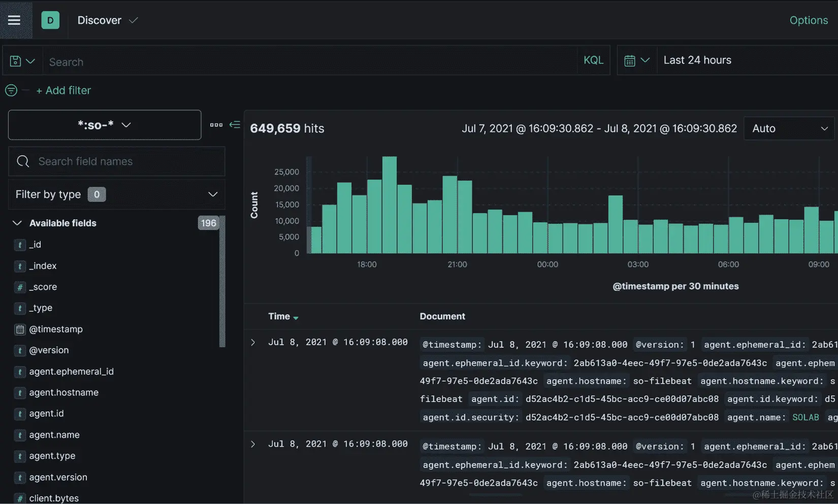Select the _index field
The width and height of the screenshot is (838, 504).
[x=43, y=266]
